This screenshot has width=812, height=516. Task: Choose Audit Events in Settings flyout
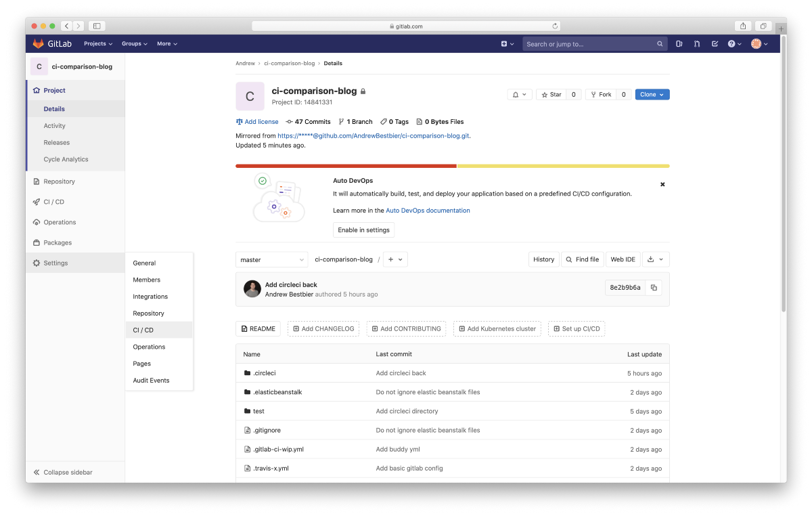click(159, 381)
